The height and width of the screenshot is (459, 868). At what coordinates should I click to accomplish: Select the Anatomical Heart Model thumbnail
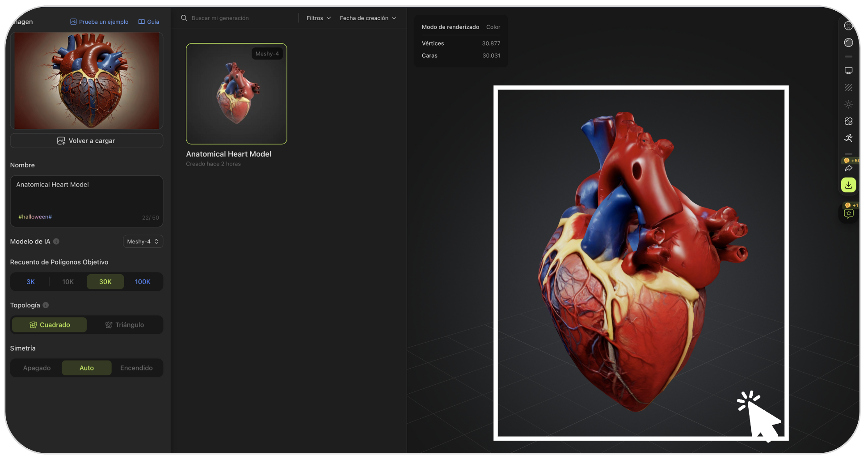[236, 93]
